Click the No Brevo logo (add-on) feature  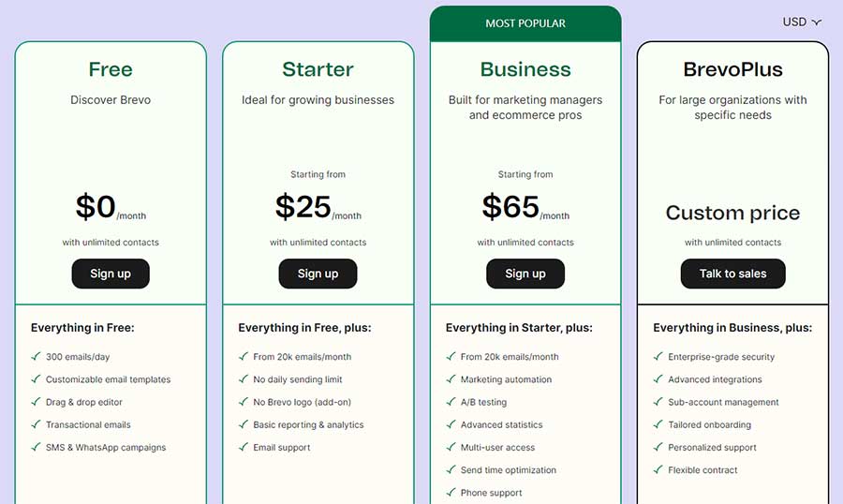303,402
